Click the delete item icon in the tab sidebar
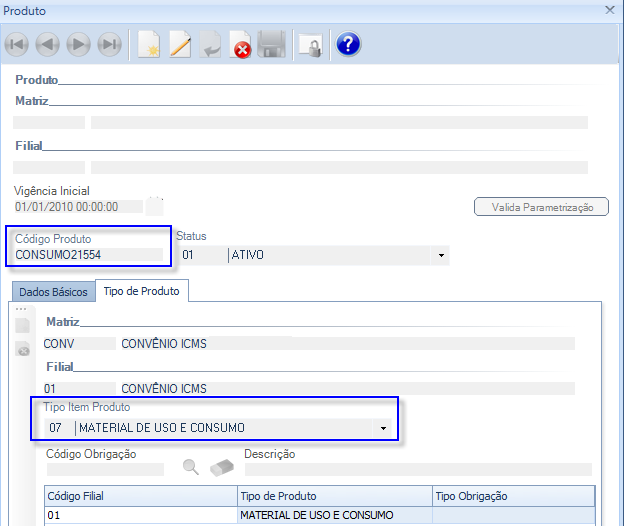Image resolution: width=624 pixels, height=526 pixels. (23, 349)
